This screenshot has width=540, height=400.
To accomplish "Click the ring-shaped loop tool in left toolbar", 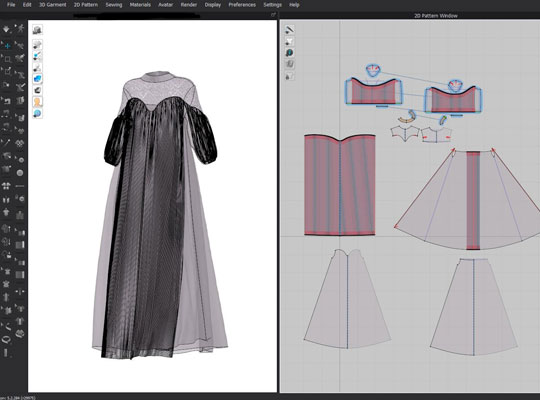I will pyautogui.click(x=6, y=339).
